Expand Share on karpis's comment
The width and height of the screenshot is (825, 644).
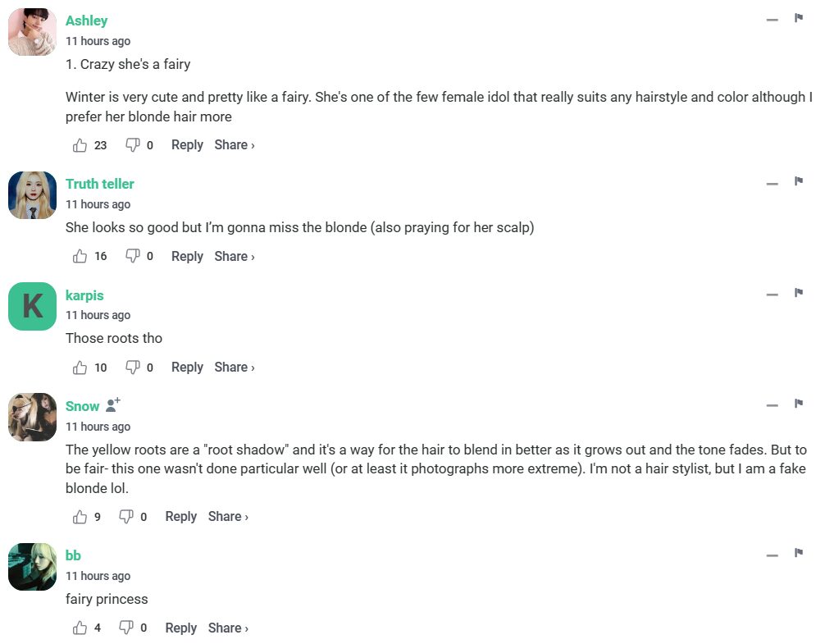coord(235,368)
